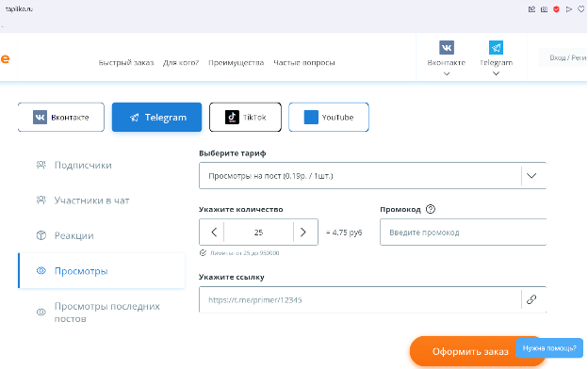This screenshot has height=369, width=588.
Task: Click the heart bookmark icon in browser
Action: click(x=580, y=9)
